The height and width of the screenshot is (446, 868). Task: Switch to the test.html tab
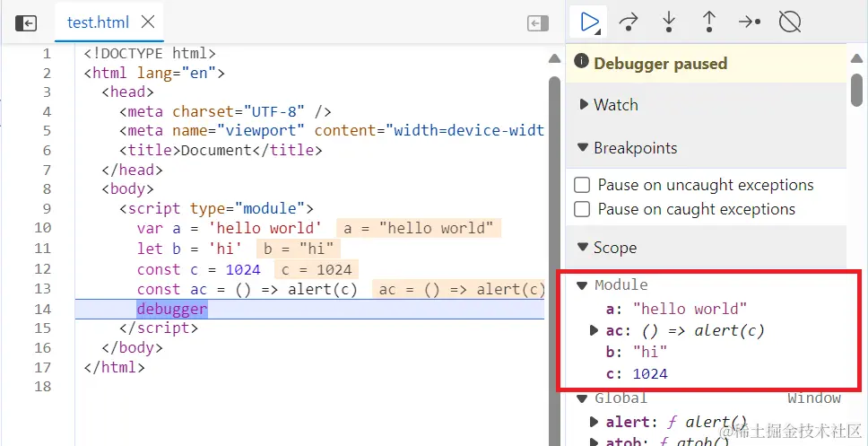click(x=98, y=22)
